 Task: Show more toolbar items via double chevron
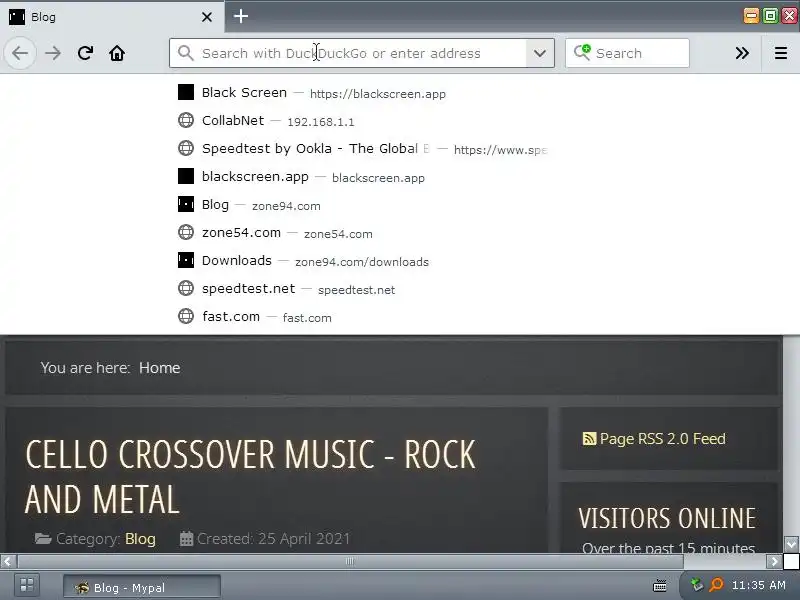pos(742,53)
